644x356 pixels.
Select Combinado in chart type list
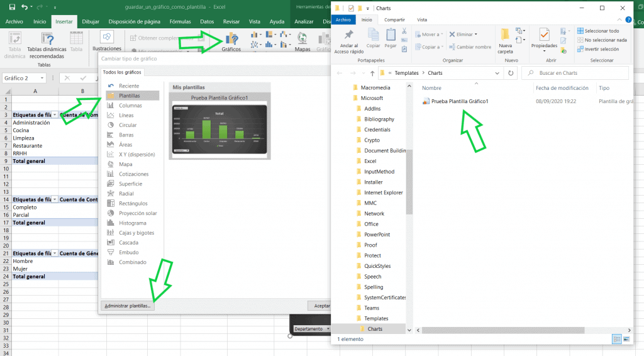(x=132, y=262)
